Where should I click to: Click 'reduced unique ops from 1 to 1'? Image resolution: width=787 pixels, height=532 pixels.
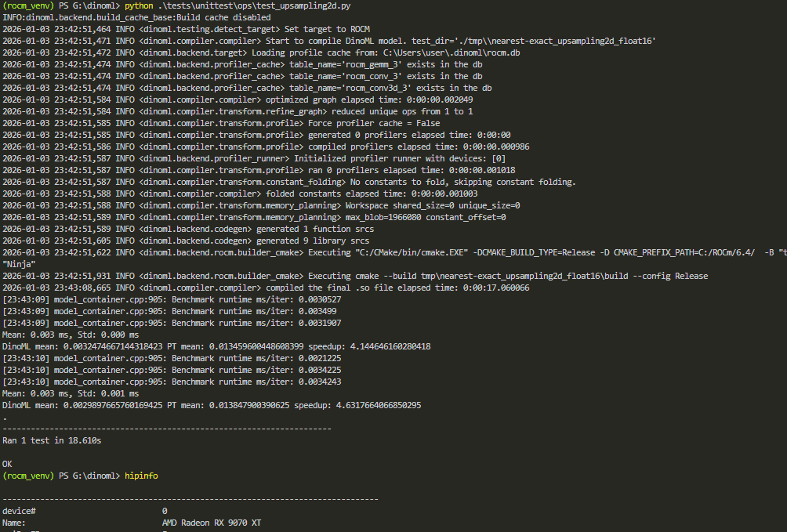(402, 111)
